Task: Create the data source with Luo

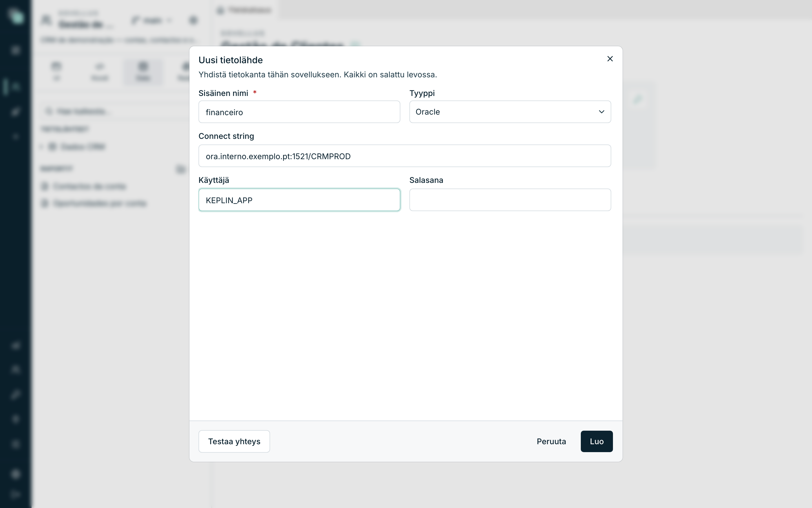Action: pos(597,441)
